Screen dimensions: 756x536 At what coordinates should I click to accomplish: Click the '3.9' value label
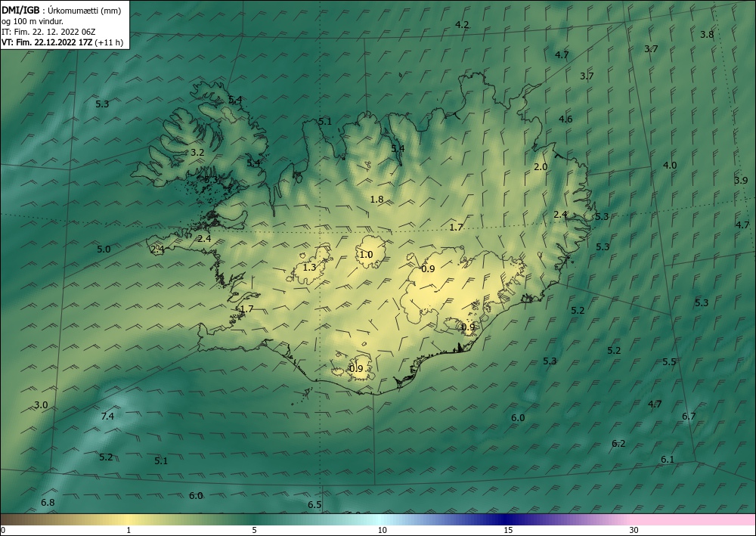click(x=741, y=180)
